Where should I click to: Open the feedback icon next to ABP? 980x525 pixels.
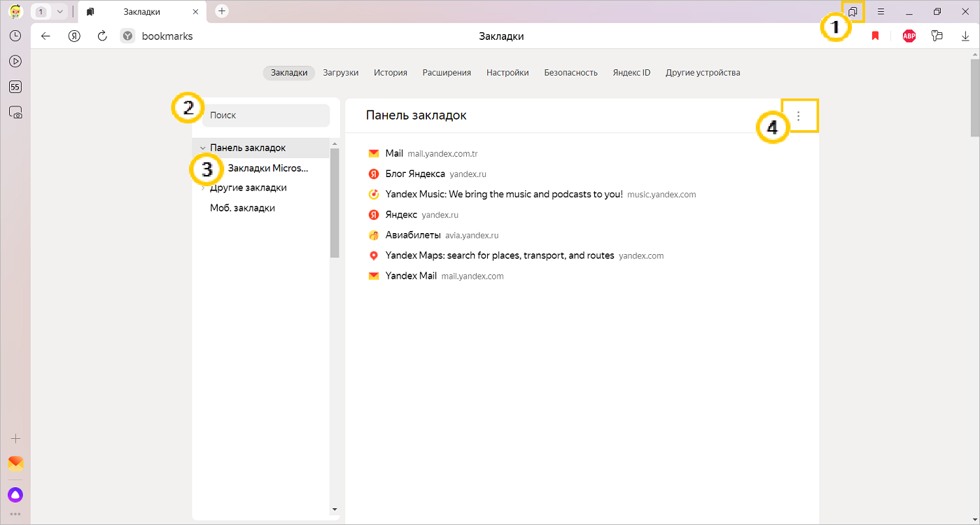tap(937, 36)
